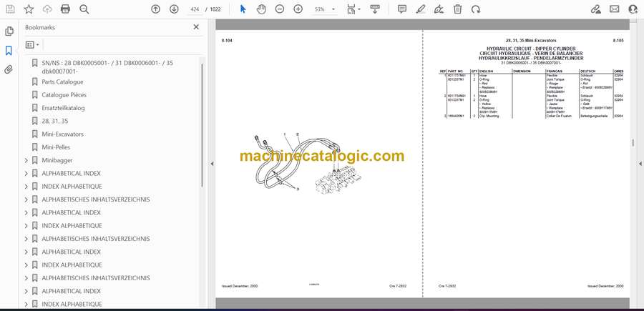Click the hose diagram illustration on page 8-104

pyautogui.click(x=308, y=164)
